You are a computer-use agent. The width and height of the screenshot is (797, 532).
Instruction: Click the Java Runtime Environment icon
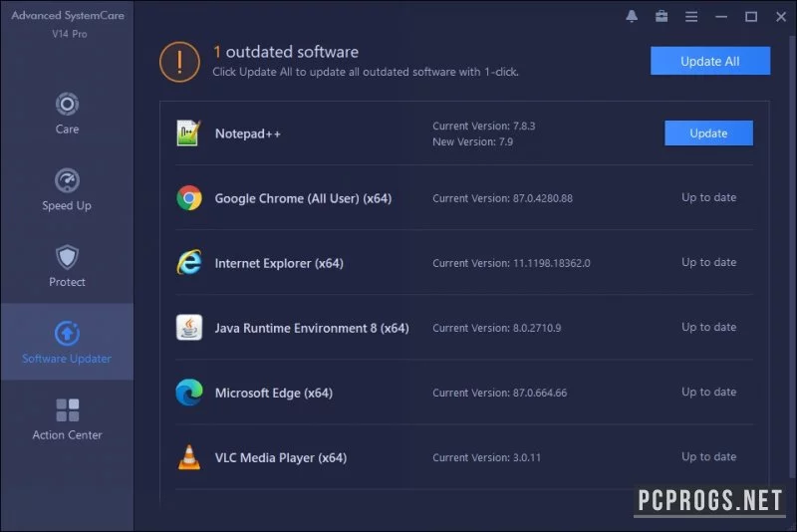coord(189,328)
